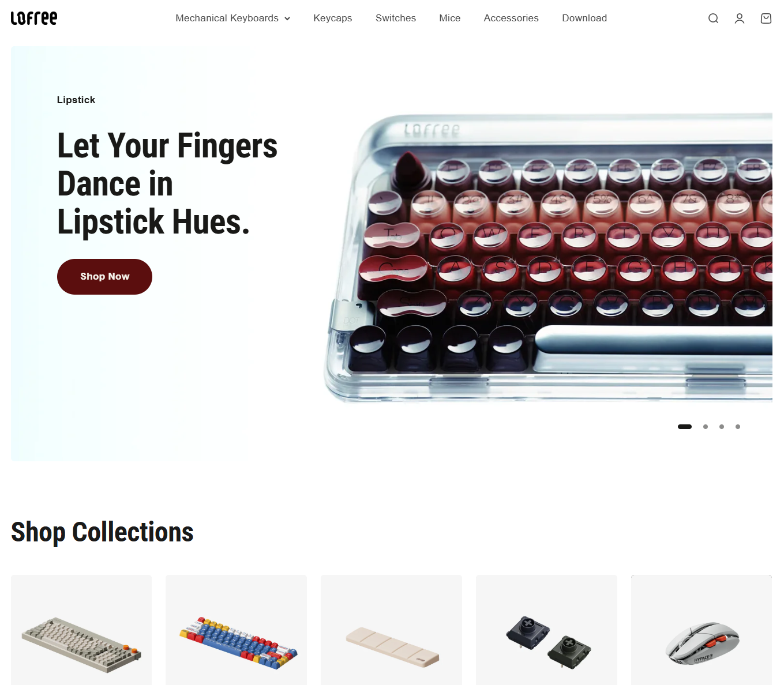Viewport: 784px width, 685px height.
Task: Open the beige mechanical keyboard collection card
Action: pyautogui.click(x=81, y=630)
